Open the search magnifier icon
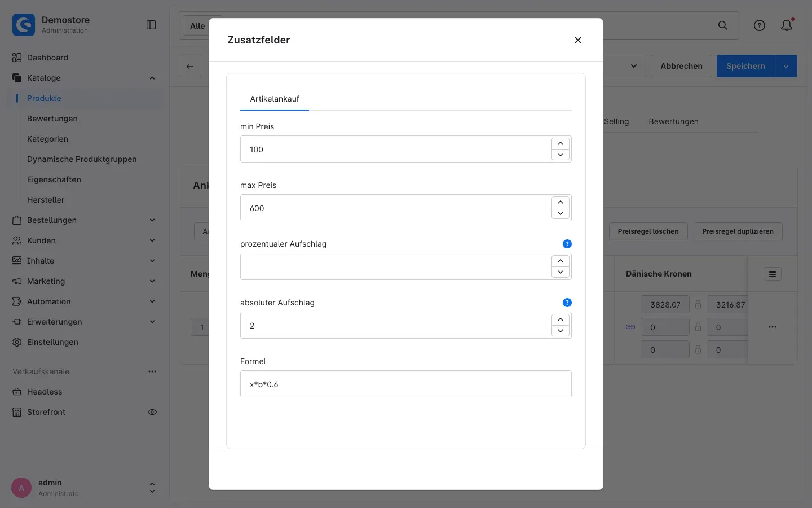 722,25
